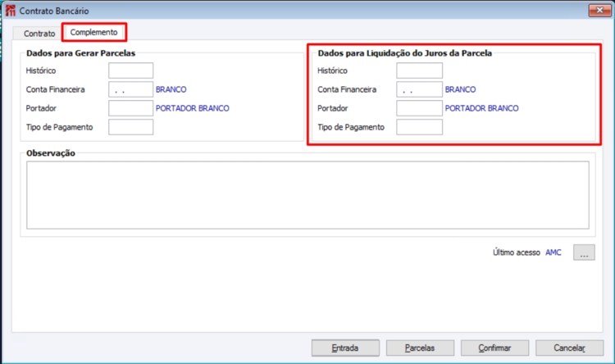Click the Dados para Gerar Parcelas heading
The image size is (615, 364).
[81, 53]
